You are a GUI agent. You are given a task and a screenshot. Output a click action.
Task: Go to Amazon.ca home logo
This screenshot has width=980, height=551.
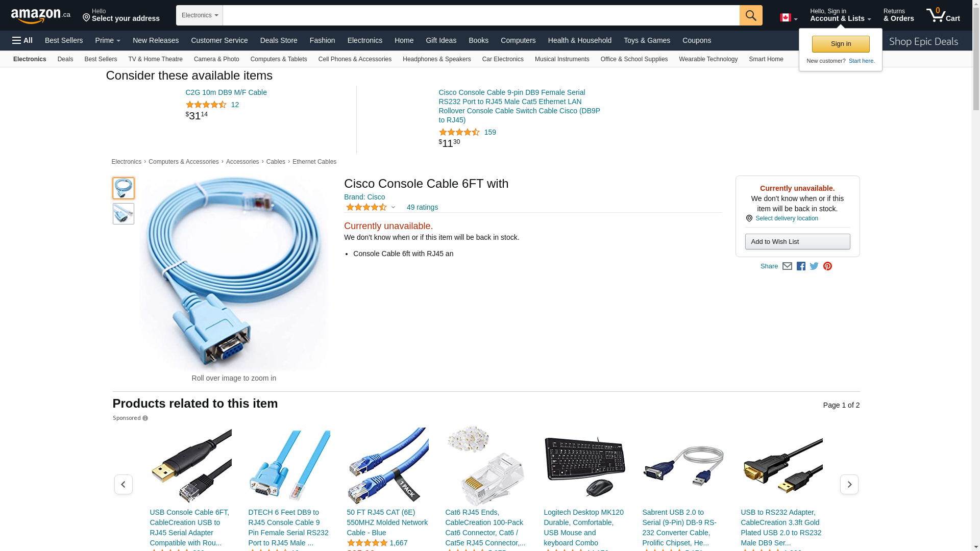pyautogui.click(x=41, y=16)
